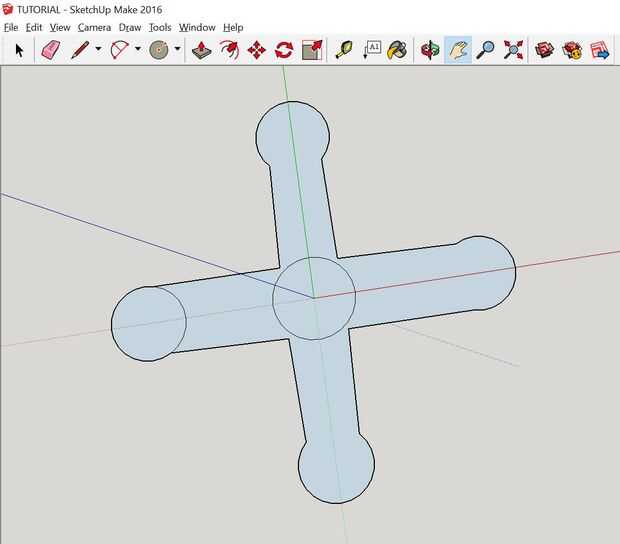Select the Offset tool
This screenshot has height=544, width=620.
pos(229,50)
